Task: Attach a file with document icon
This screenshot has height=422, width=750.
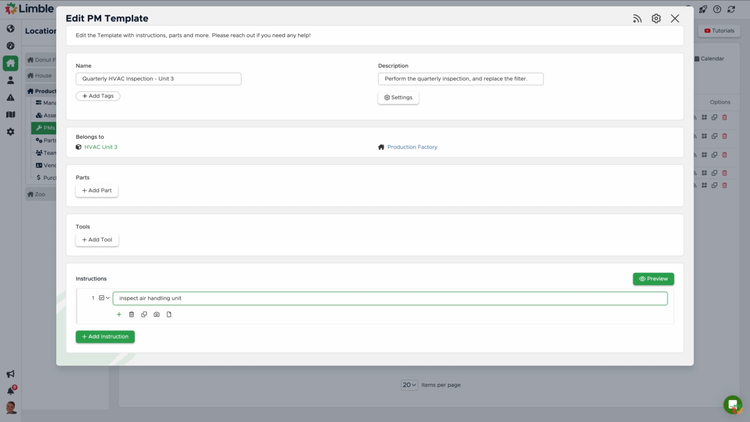Action: (169, 314)
